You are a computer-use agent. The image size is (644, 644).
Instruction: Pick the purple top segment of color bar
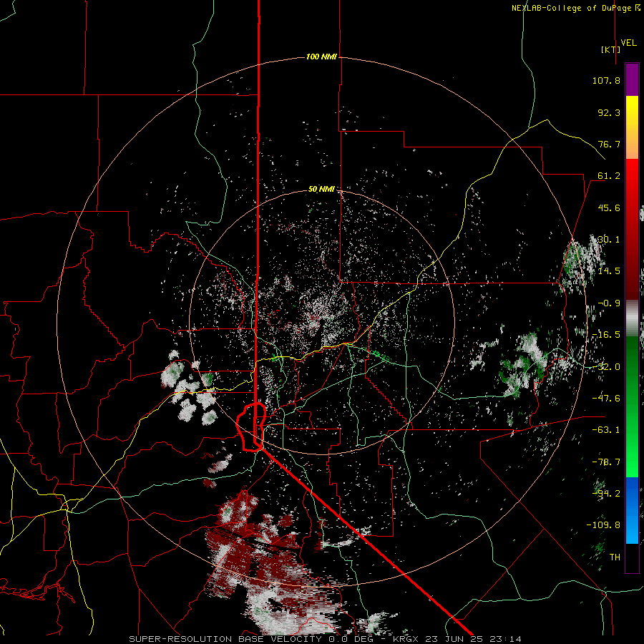click(632, 79)
